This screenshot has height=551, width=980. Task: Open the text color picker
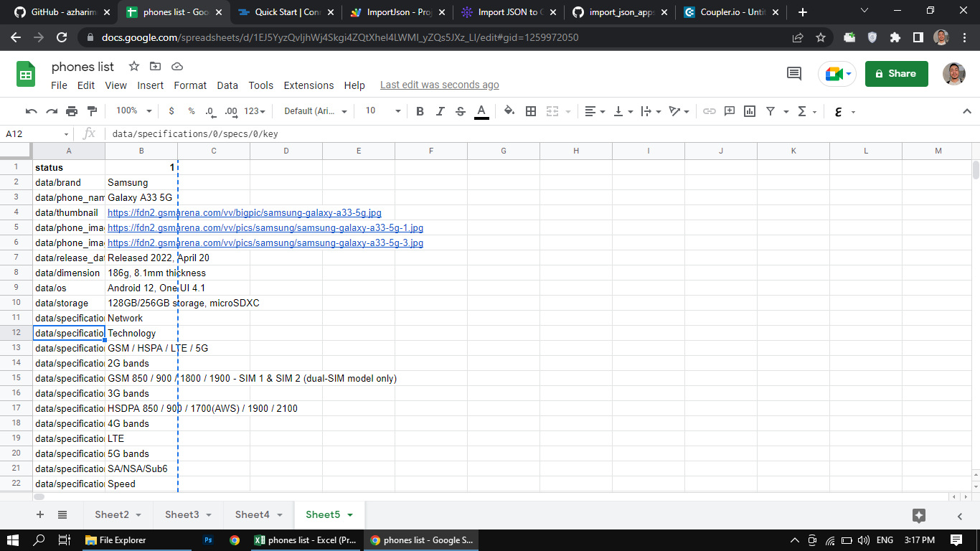[x=481, y=111]
